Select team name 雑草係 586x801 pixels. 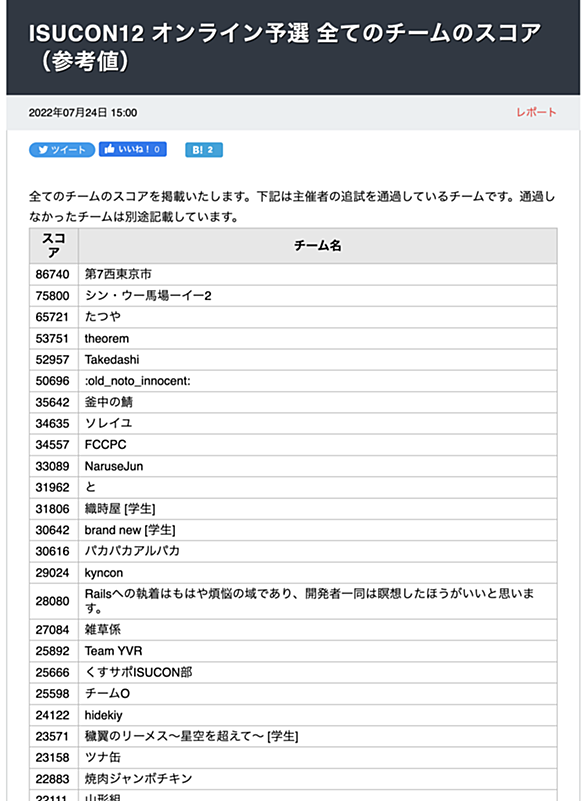click(x=103, y=630)
